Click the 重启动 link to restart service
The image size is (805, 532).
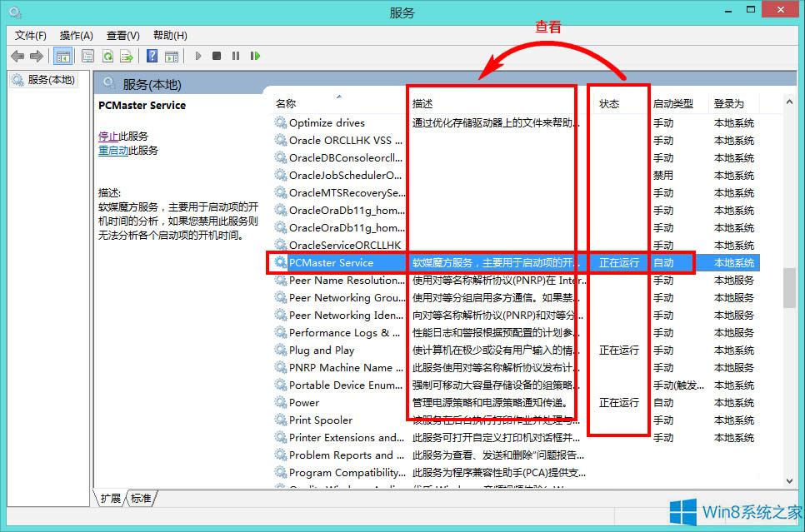click(x=113, y=151)
